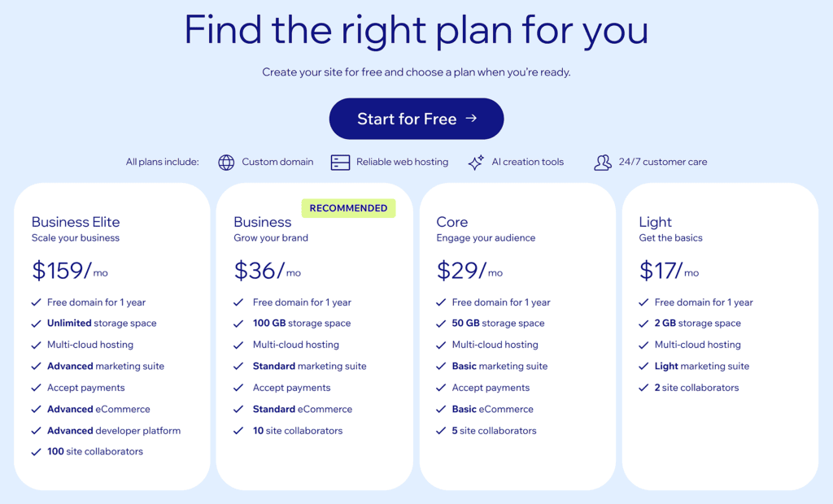Image resolution: width=833 pixels, height=504 pixels.
Task: Click the globe icon beside Custom domain
Action: (x=226, y=163)
